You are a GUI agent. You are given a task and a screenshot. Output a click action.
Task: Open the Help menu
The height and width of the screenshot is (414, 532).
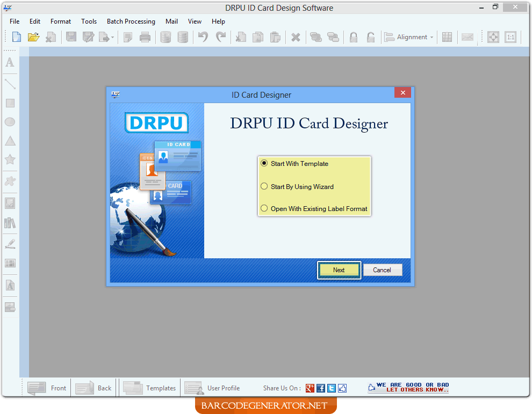click(218, 21)
